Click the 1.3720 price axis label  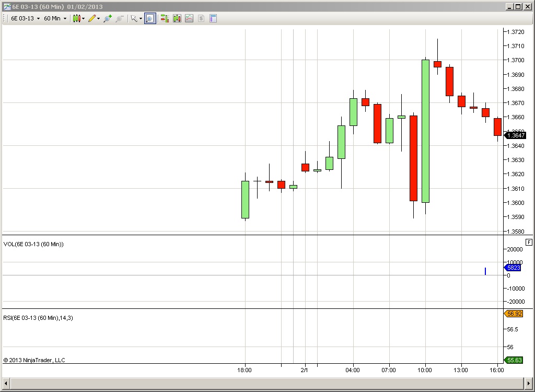(x=516, y=32)
